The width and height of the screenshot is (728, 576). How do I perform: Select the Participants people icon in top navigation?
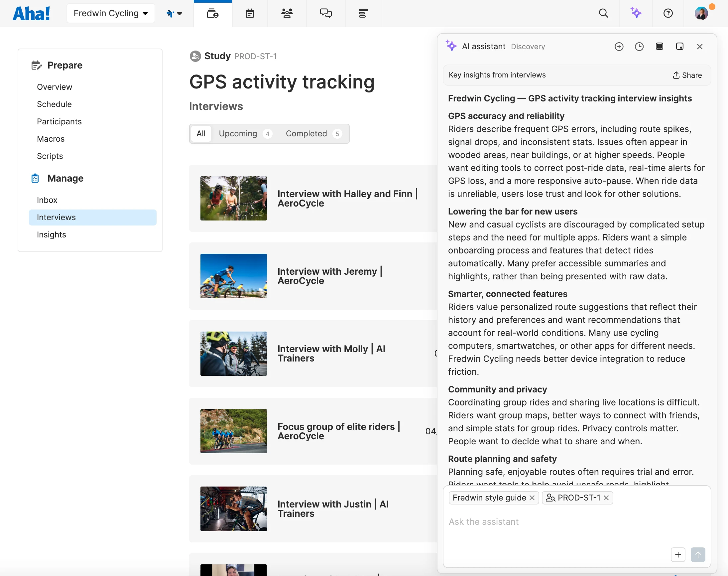(287, 14)
